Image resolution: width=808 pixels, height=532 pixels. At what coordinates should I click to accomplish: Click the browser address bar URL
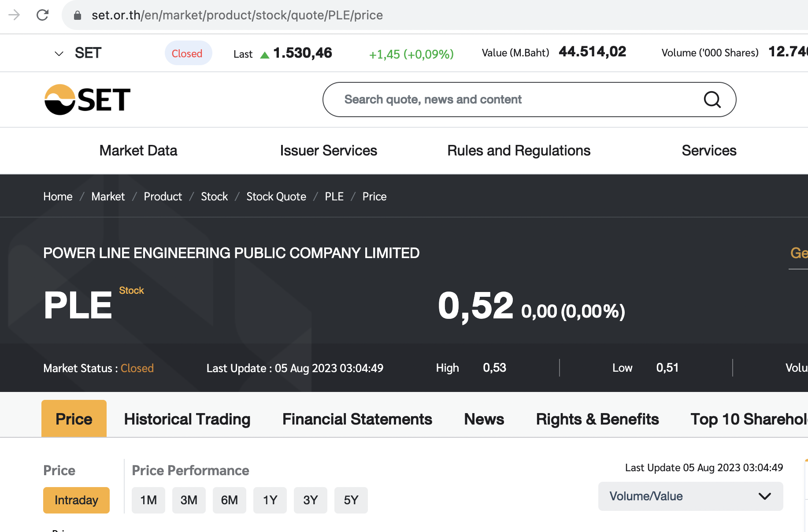pos(237,15)
